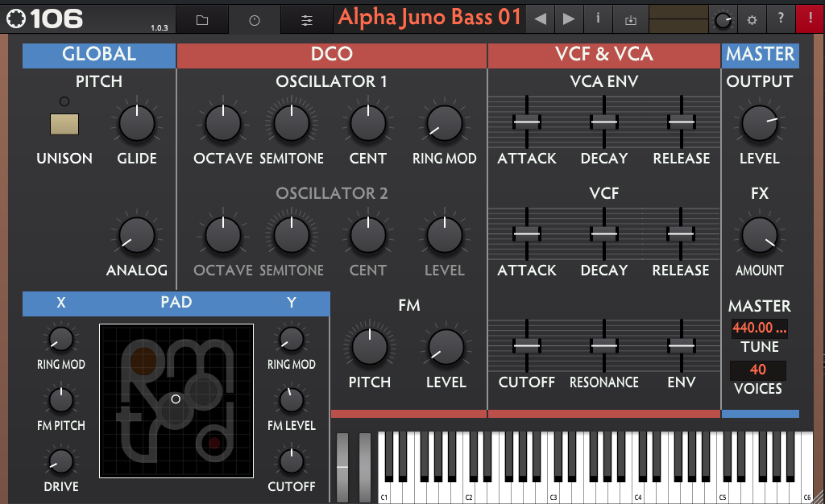Click the VOICES value 40 field
This screenshot has width=825, height=504.
tap(758, 370)
